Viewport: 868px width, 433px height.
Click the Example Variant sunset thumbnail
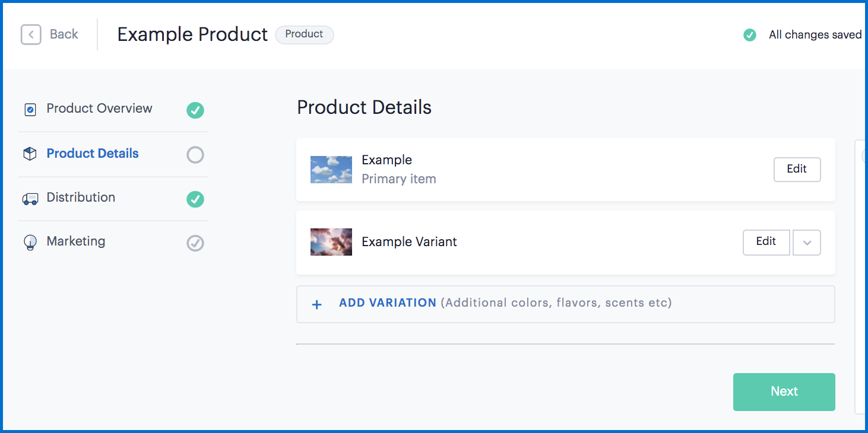(331, 242)
